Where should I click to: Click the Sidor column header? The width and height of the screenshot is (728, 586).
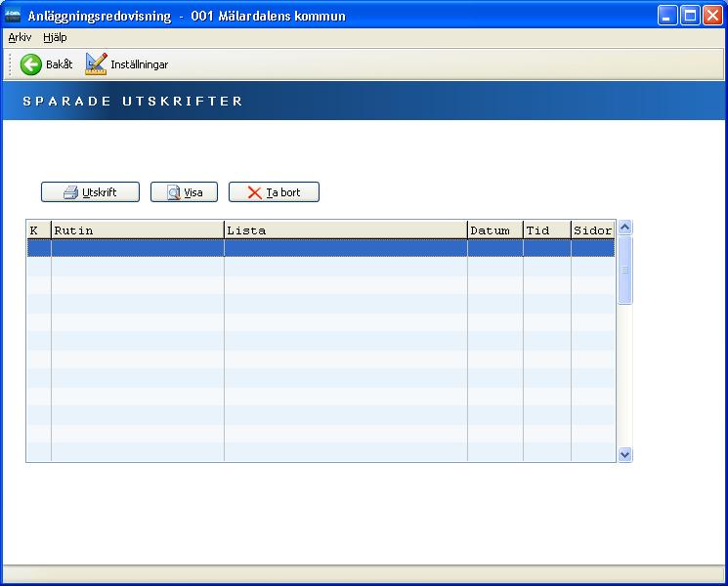(x=593, y=230)
